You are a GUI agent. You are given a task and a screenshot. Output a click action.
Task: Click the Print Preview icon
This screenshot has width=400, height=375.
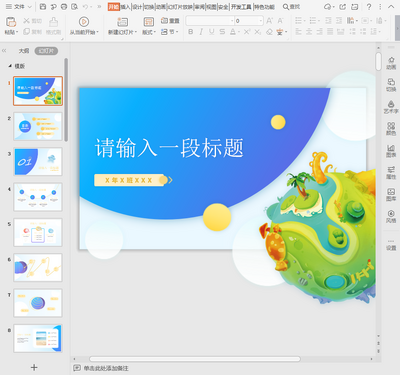pyautogui.click(x=75, y=7)
